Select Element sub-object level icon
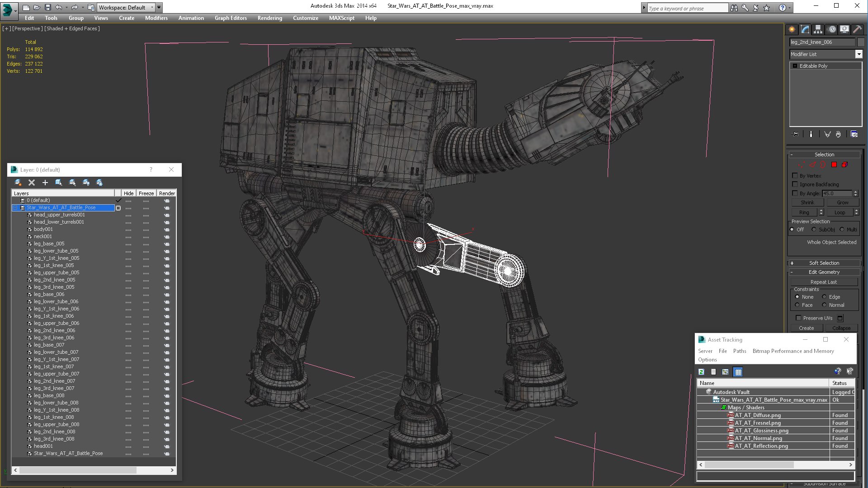Image resolution: width=868 pixels, height=488 pixels. [x=844, y=165]
